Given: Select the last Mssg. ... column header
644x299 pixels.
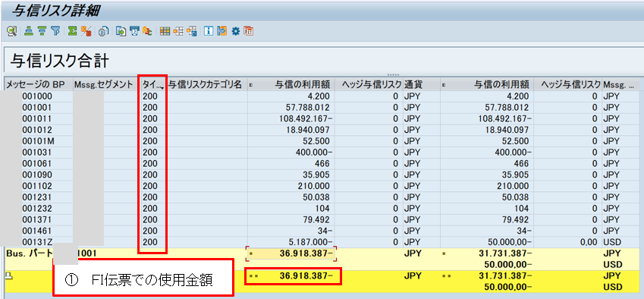Looking at the screenshot, I should tap(620, 84).
